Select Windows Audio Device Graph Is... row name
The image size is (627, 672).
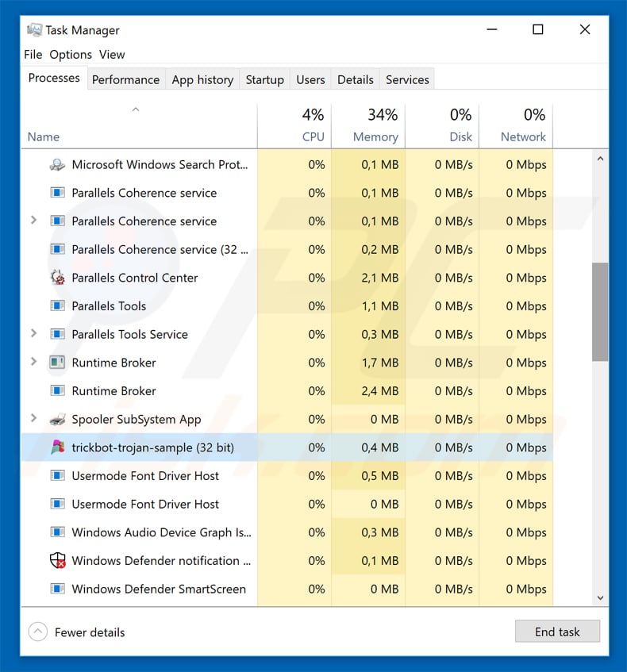coord(161,532)
